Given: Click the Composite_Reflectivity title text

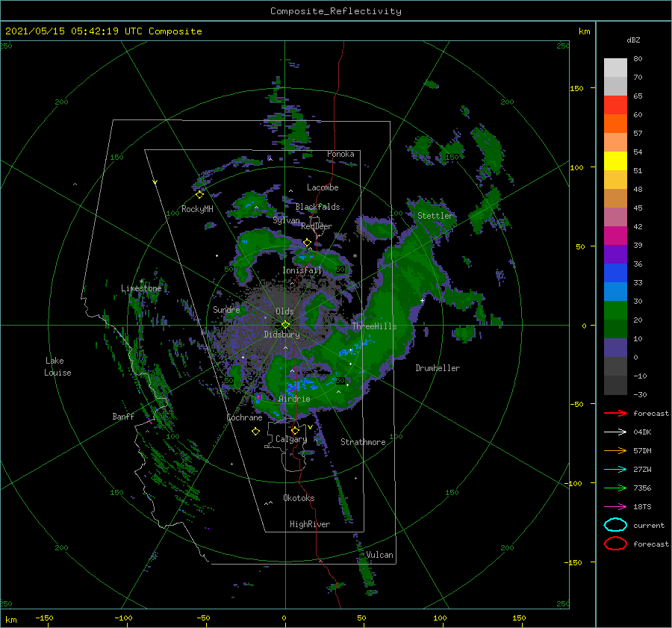Looking at the screenshot, I should click(336, 11).
